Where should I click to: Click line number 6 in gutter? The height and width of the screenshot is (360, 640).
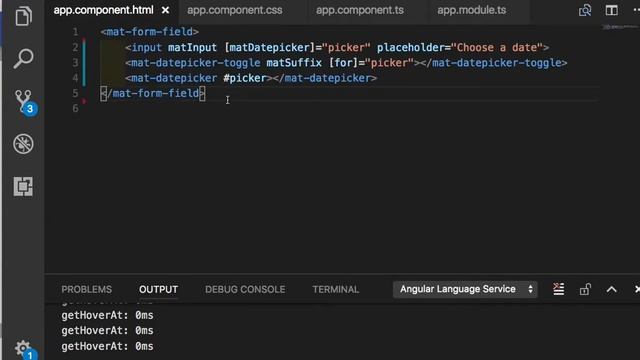[75, 108]
